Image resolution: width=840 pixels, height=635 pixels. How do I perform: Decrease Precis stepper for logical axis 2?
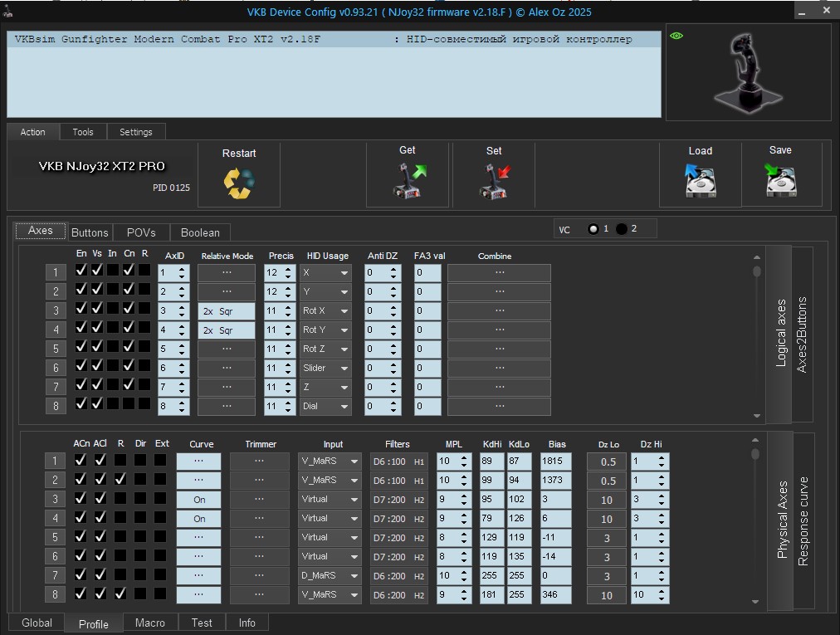(x=288, y=296)
